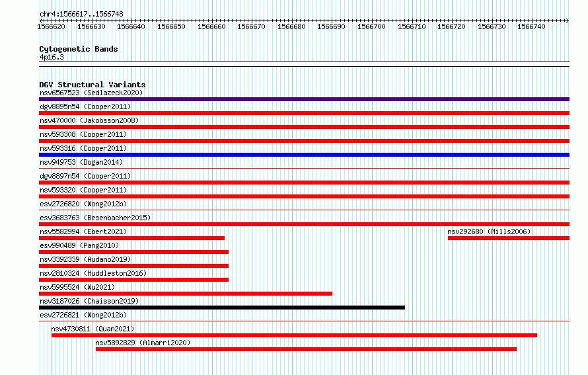Click the red dgv8897n54 variant bar
This screenshot has width=588, height=375.
coord(304,183)
